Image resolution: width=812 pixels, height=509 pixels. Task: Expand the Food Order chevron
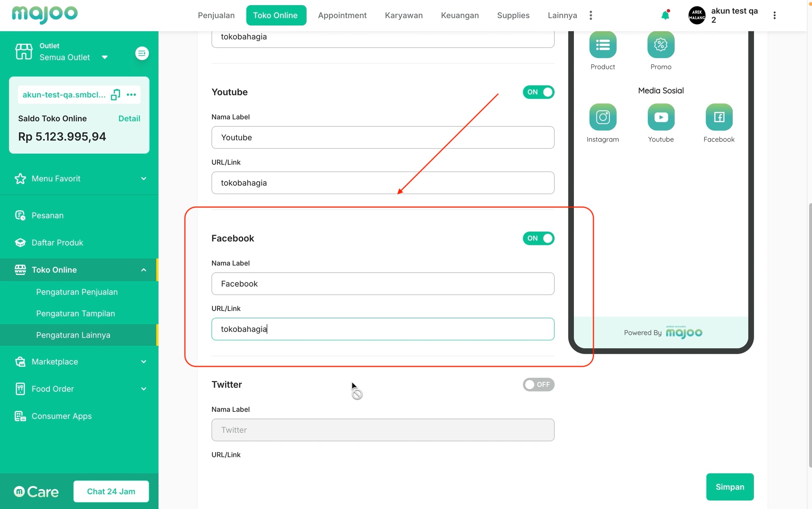tap(144, 389)
